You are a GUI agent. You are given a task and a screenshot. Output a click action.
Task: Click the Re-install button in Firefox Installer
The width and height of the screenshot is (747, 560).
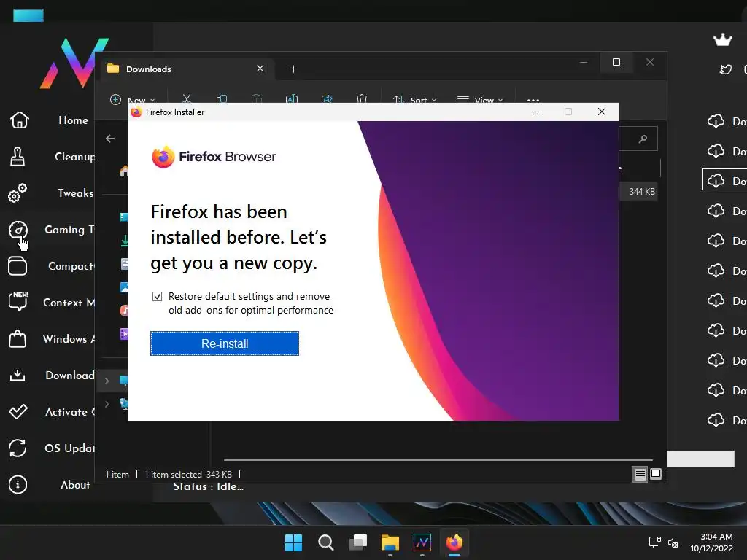tap(225, 343)
